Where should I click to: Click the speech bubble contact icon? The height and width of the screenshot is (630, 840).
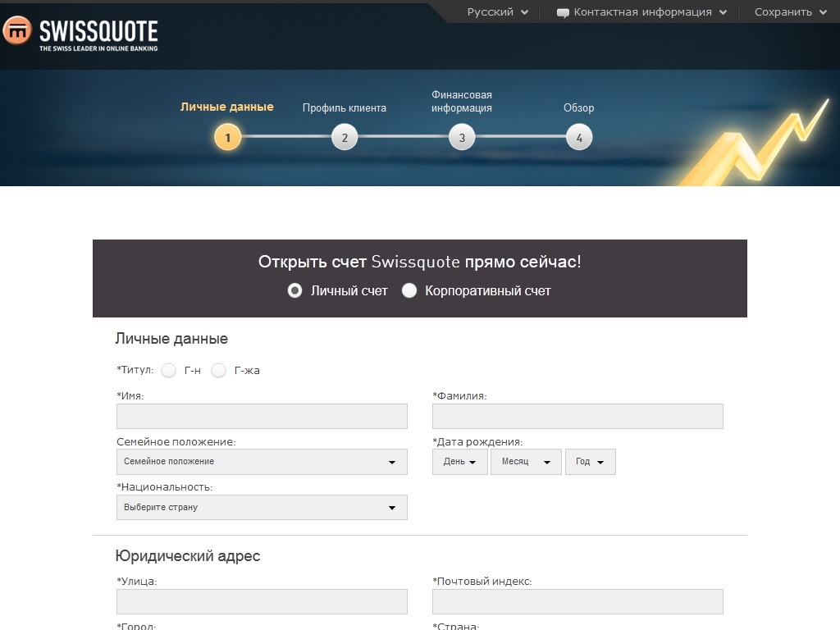(563, 12)
